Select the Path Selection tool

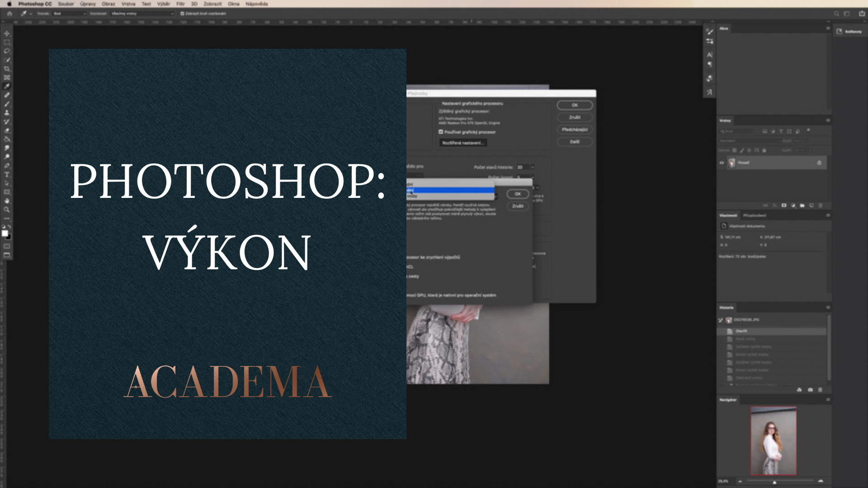[x=7, y=183]
